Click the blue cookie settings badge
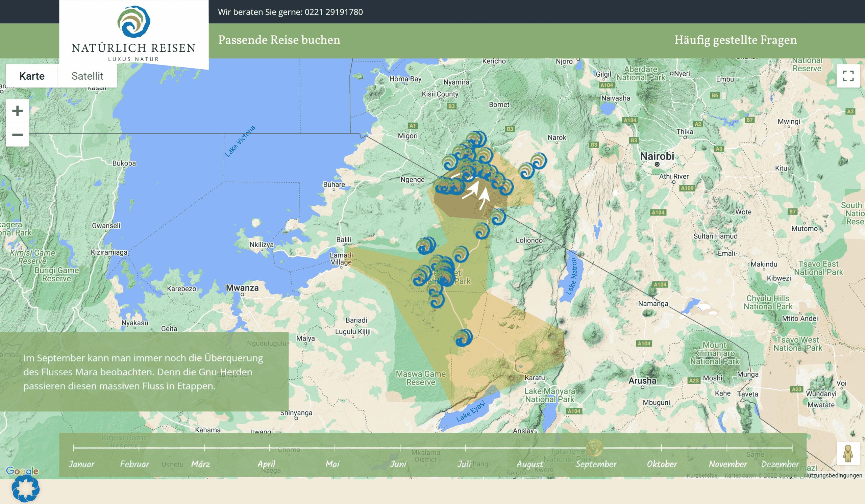 pos(25,488)
